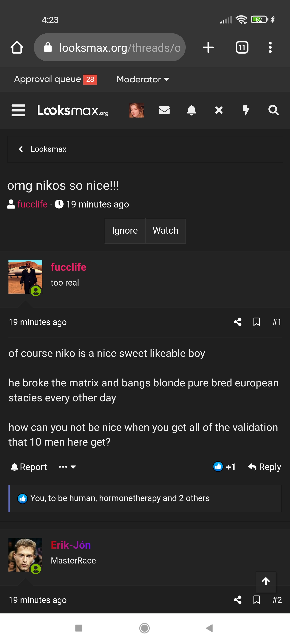Tap the Watch thread button
Viewport: 290px width, 644px height.
tap(165, 230)
